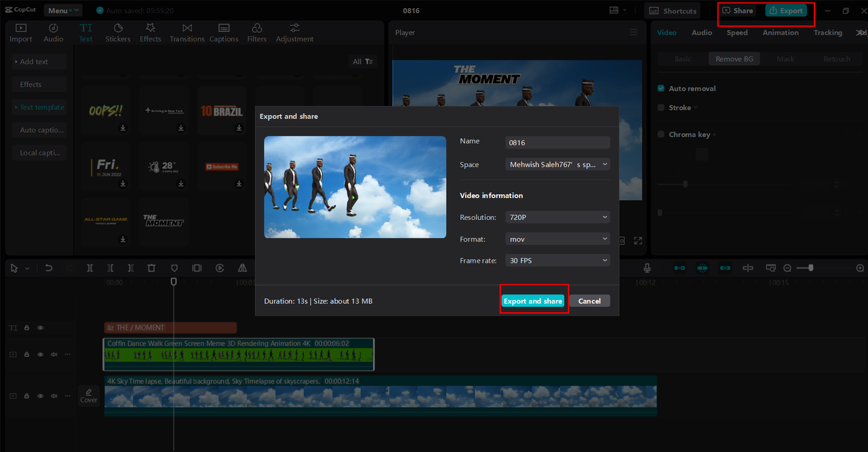Image resolution: width=868 pixels, height=452 pixels.
Task: Download the Fri. JUN 2022 text template
Action: click(x=123, y=183)
